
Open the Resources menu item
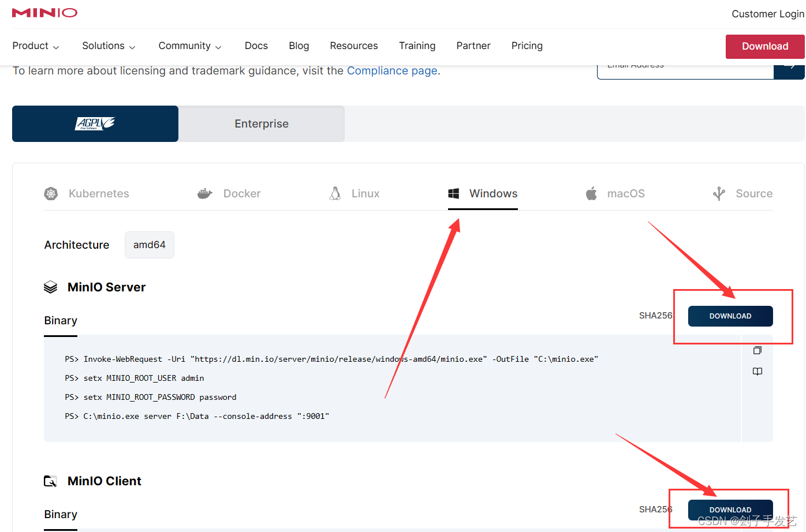tap(354, 46)
